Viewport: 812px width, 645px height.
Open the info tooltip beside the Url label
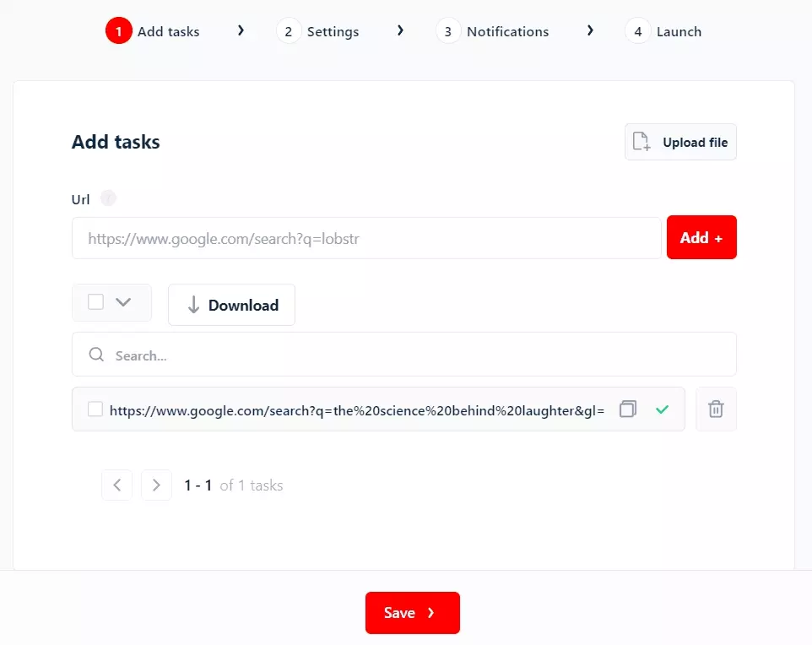click(x=108, y=198)
